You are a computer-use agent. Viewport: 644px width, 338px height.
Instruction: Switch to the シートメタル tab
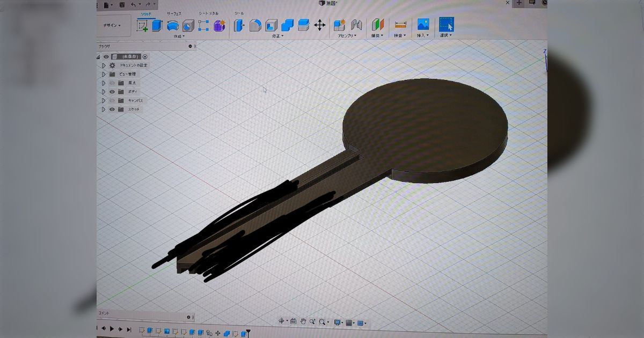(208, 13)
